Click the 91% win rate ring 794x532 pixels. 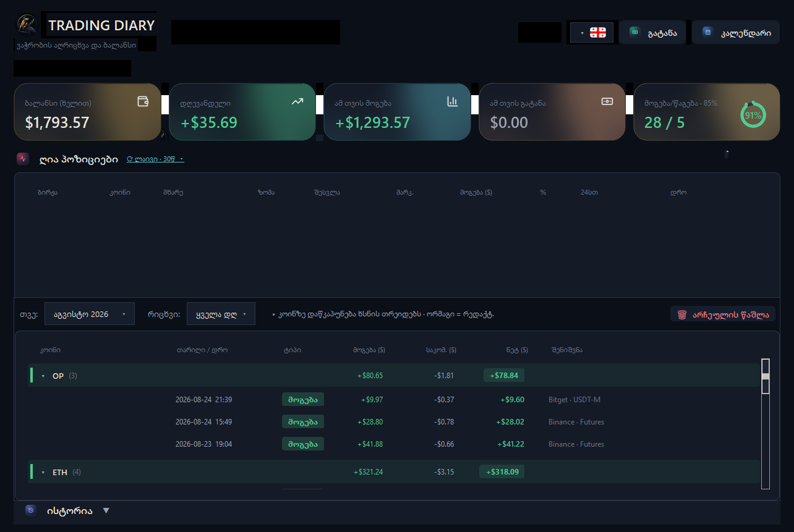[753, 115]
